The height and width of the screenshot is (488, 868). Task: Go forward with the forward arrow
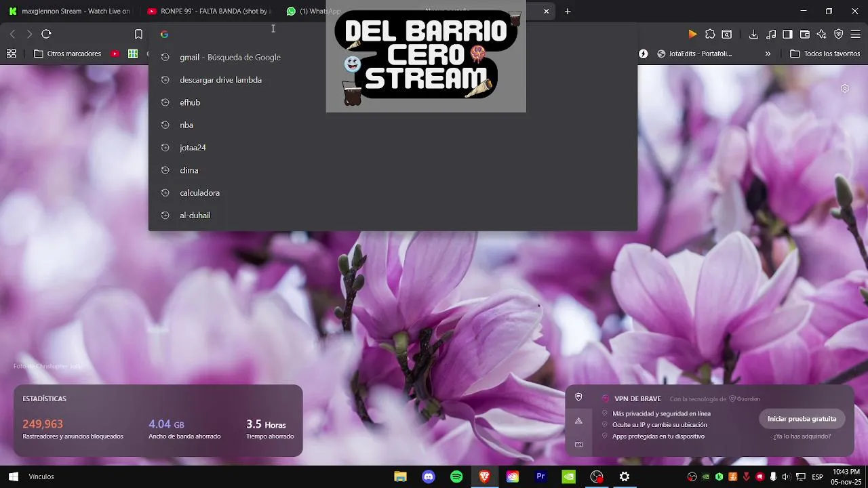click(x=29, y=34)
